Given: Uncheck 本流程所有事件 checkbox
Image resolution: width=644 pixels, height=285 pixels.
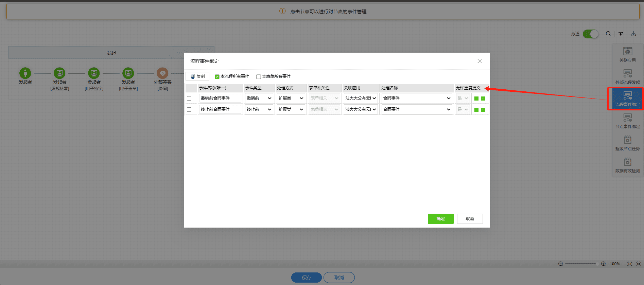Looking at the screenshot, I should pyautogui.click(x=217, y=77).
